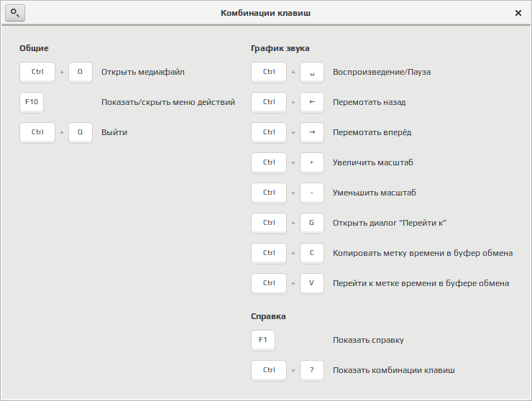Click the 'Открыть медиафайл' shortcut label
The image size is (532, 401).
point(143,73)
